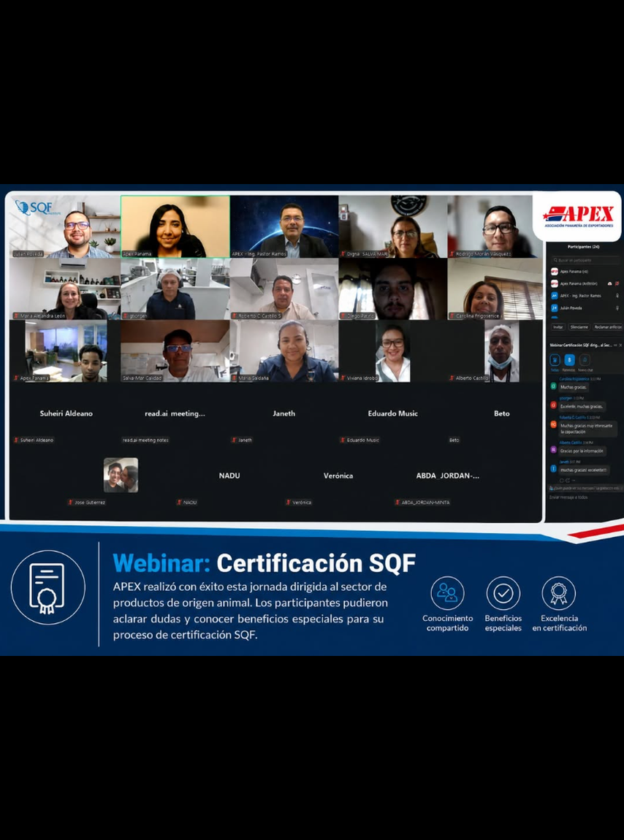Select María Saldaña video tile
Viewport: 624px width, 840px height.
(x=284, y=351)
